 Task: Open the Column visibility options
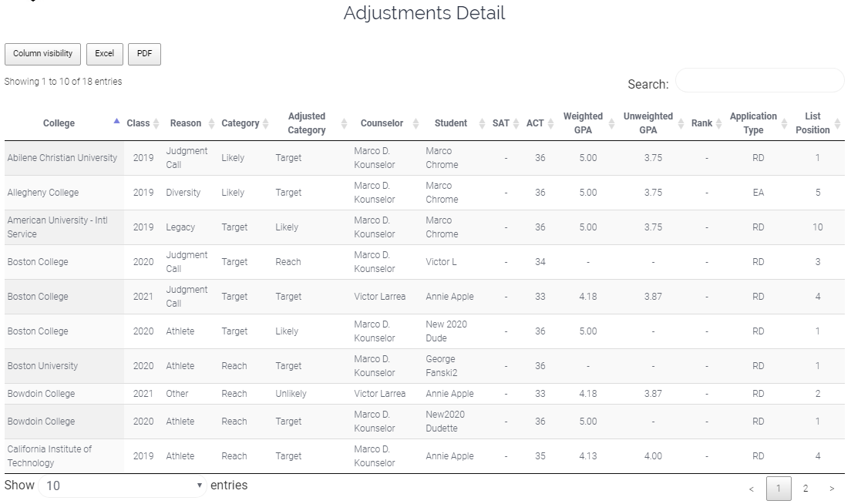point(43,54)
